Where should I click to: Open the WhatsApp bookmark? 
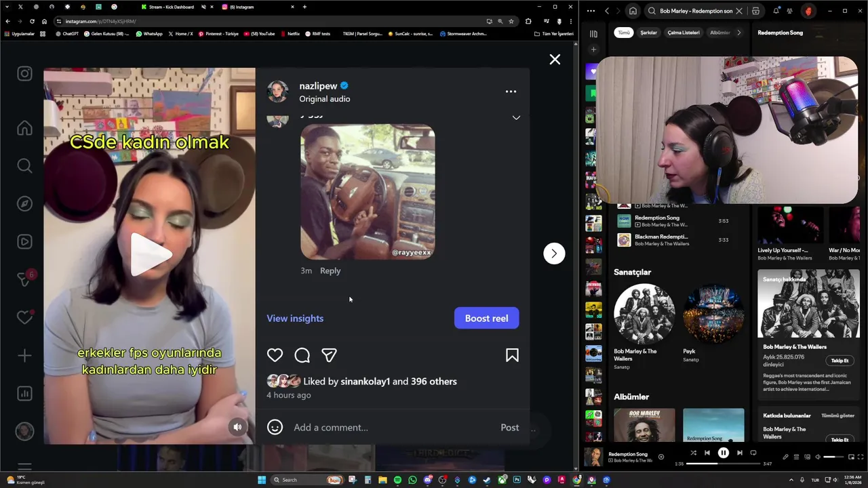(x=149, y=33)
